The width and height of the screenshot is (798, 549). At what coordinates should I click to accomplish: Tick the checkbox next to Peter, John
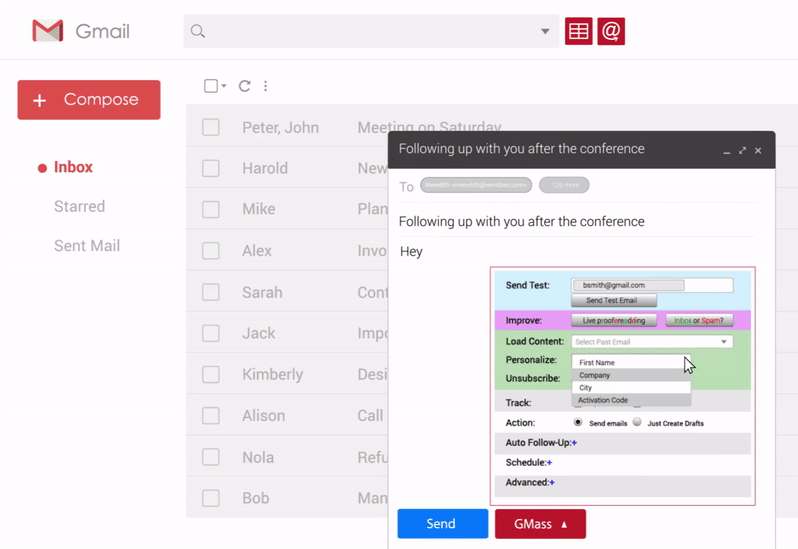coord(211,127)
